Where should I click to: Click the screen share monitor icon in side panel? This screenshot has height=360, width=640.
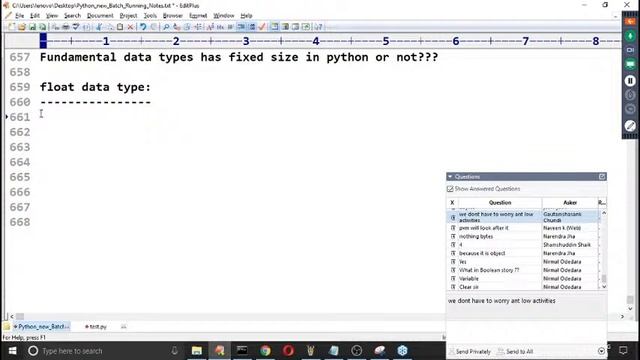(630, 64)
